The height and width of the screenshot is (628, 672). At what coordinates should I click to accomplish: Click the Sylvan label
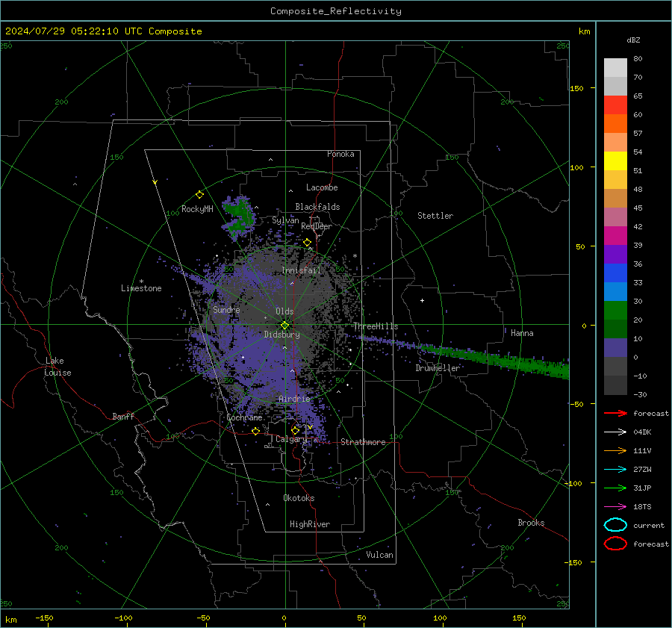pos(285,220)
